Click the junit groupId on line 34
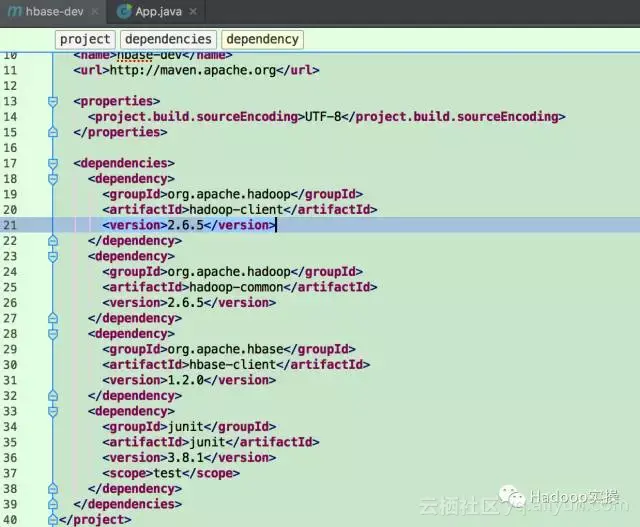 click(186, 427)
